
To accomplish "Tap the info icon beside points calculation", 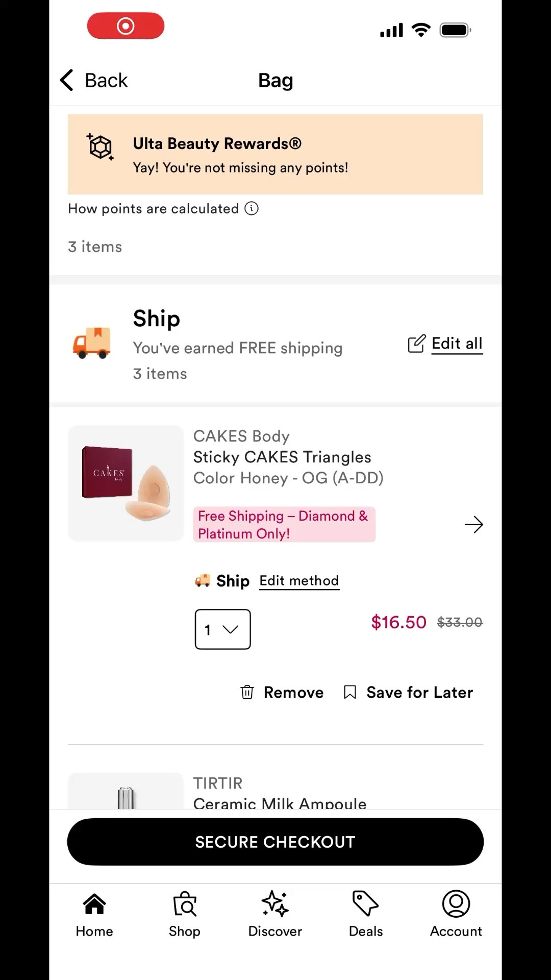I will tap(251, 209).
